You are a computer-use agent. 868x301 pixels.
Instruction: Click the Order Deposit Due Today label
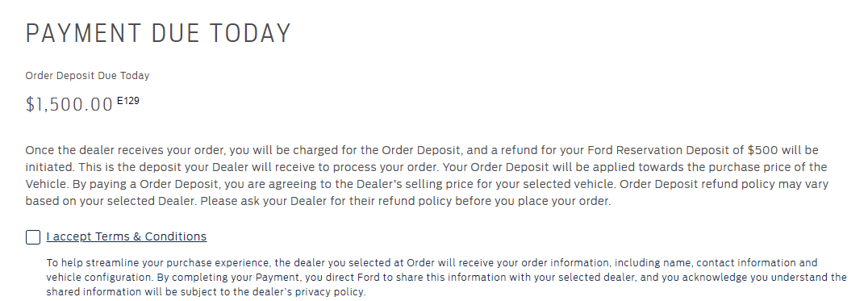pos(87,76)
